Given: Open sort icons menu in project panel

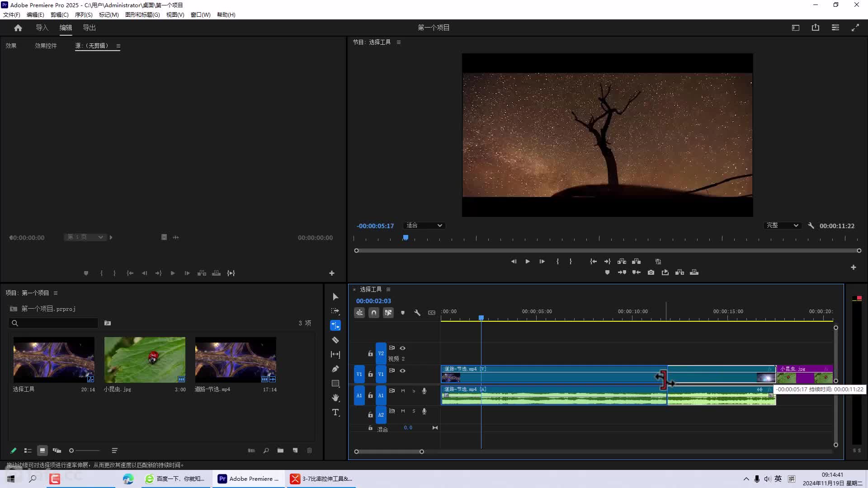Looking at the screenshot, I should coord(115,450).
